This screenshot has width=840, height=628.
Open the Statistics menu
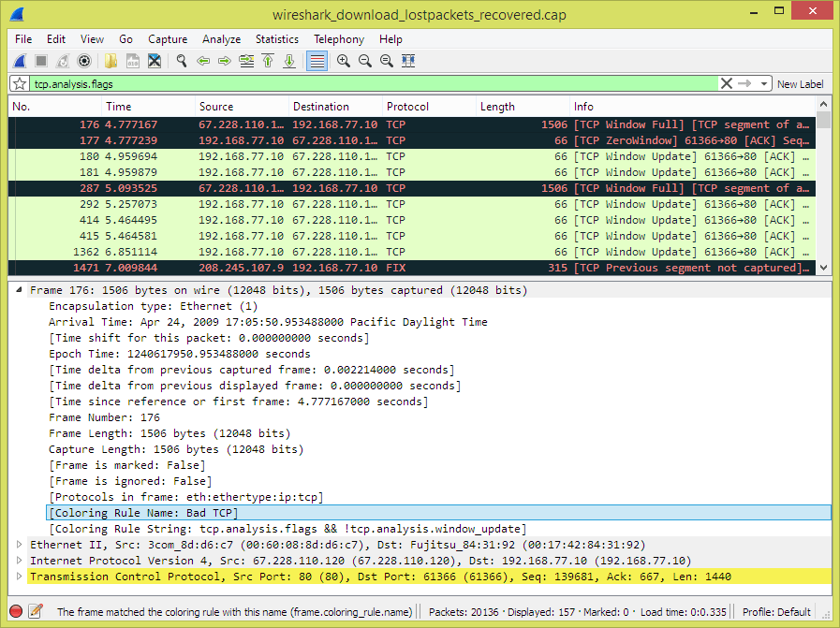pyautogui.click(x=276, y=39)
